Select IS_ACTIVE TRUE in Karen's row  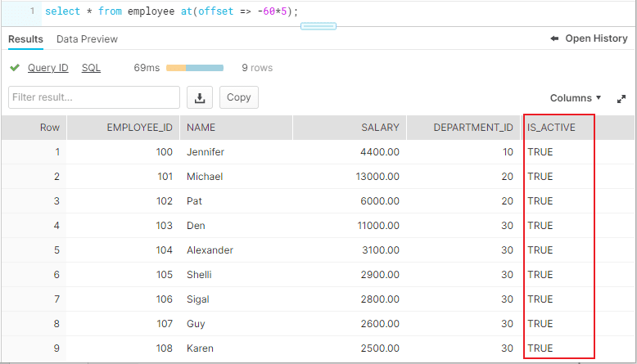point(540,348)
